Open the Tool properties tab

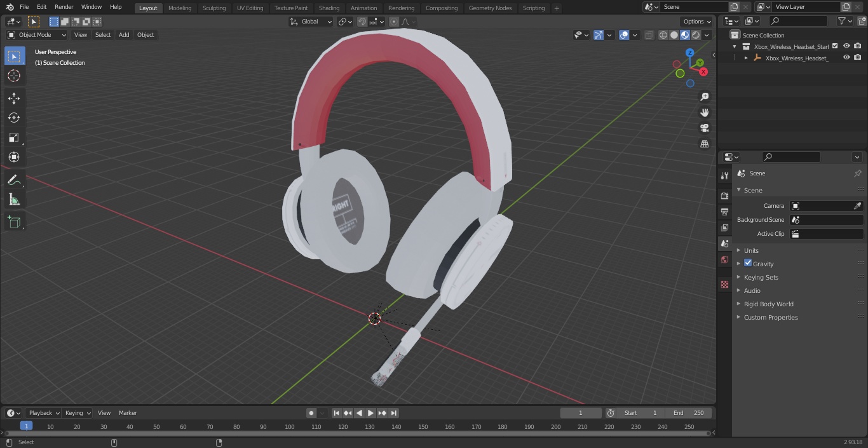(x=724, y=175)
